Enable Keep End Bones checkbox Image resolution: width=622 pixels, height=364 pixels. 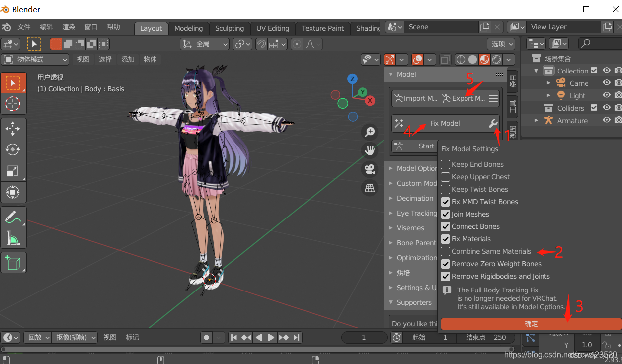(x=446, y=164)
